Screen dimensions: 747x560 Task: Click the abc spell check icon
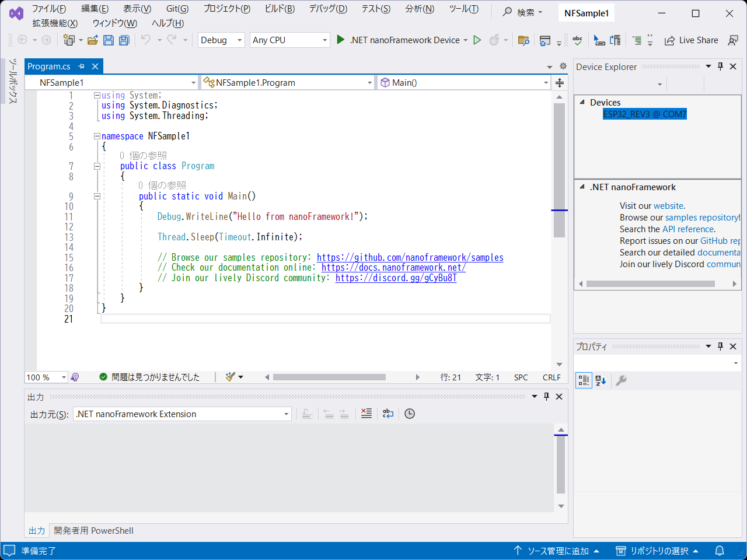coord(578,40)
